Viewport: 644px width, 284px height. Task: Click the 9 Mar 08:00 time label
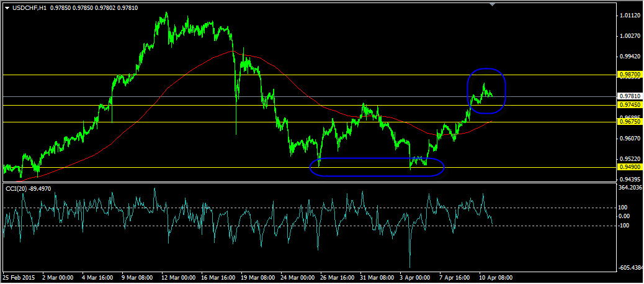click(x=137, y=278)
